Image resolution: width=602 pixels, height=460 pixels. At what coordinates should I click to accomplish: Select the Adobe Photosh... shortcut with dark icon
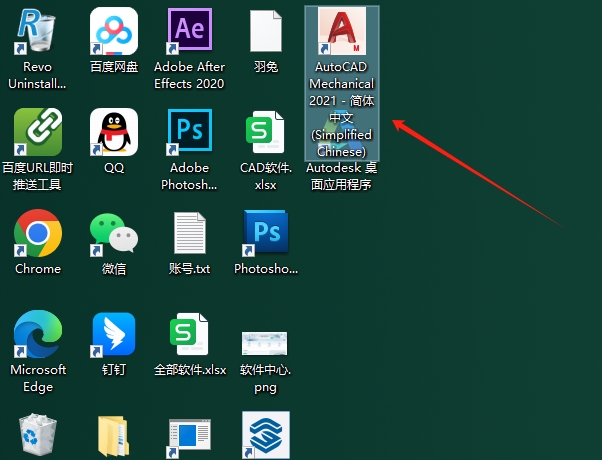pos(190,132)
